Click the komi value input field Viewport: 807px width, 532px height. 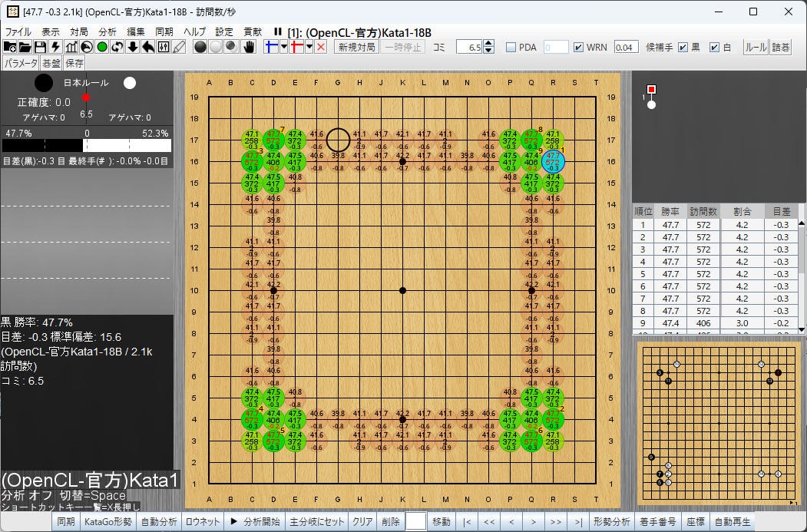pos(470,48)
